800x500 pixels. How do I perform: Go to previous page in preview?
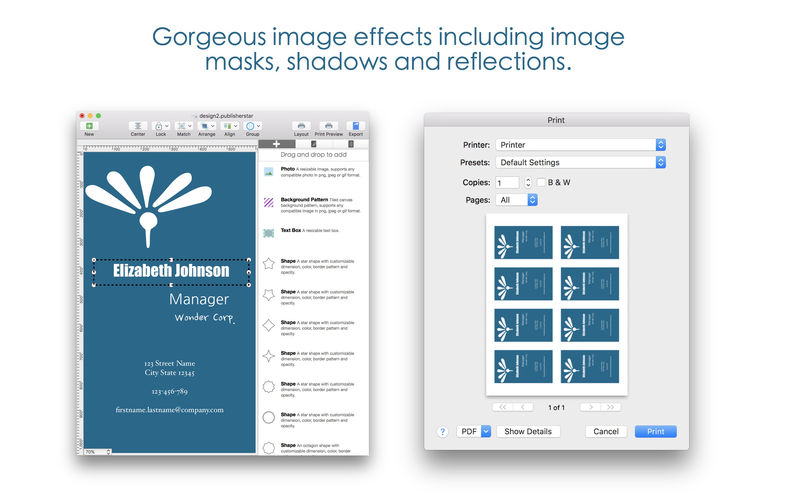[523, 407]
